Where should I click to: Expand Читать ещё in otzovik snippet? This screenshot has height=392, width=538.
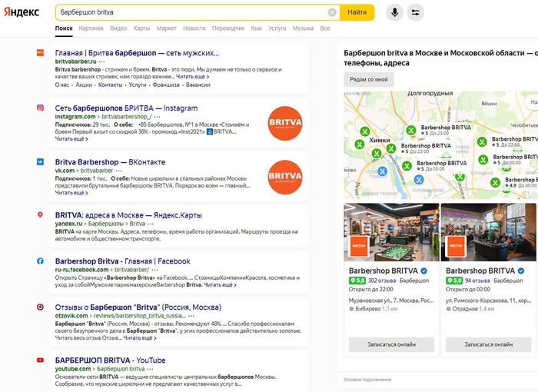click(140, 338)
